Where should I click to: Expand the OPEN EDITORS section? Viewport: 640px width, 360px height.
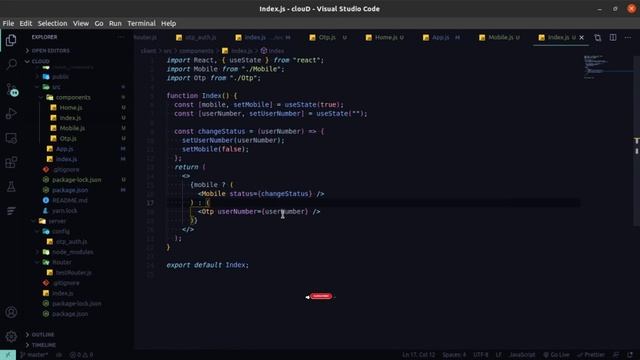tap(51, 51)
